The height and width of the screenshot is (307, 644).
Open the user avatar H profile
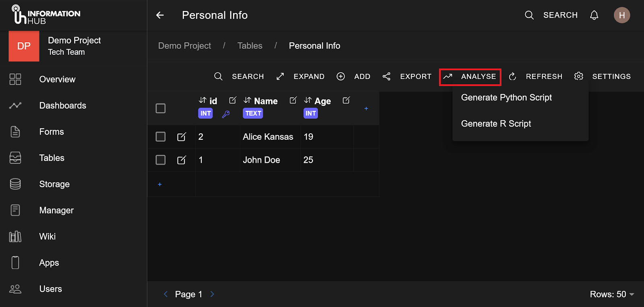coord(621,15)
